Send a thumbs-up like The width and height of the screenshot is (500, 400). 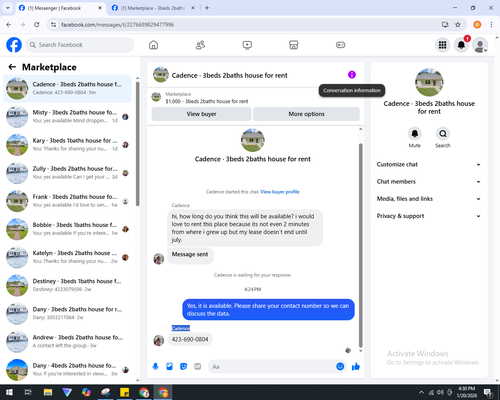click(x=356, y=367)
